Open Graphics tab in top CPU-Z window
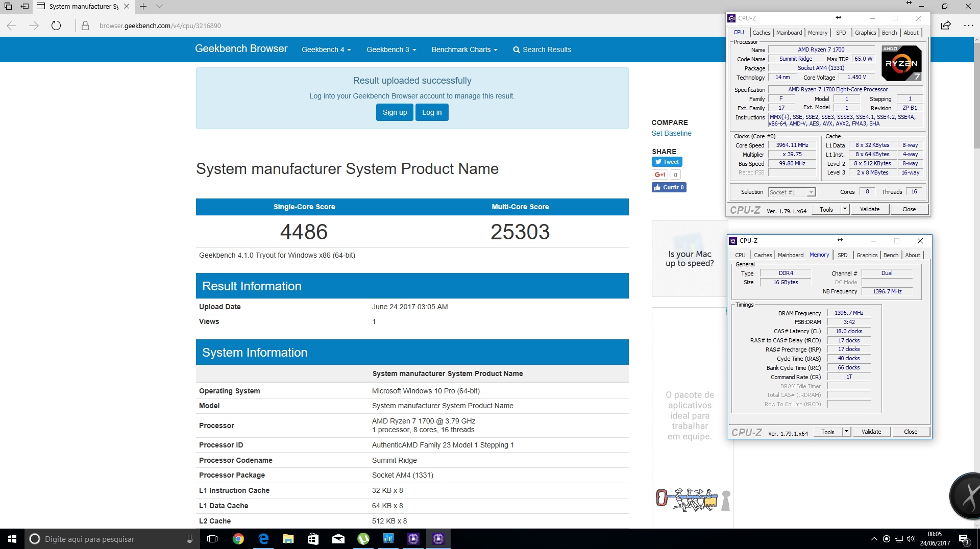This screenshot has height=549, width=980. click(866, 33)
